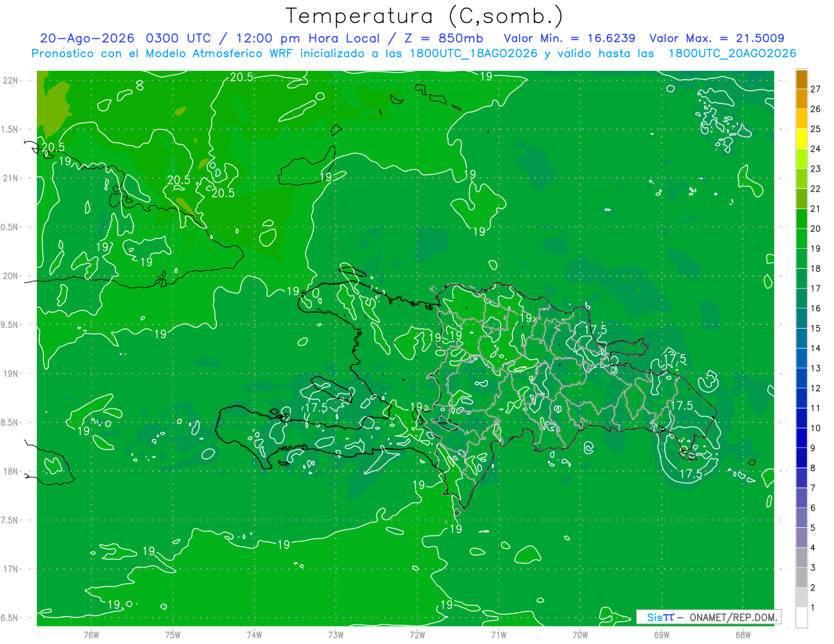This screenshot has height=644, width=834.
Task: Pick the color bar swatch labeled 5
Action: (x=801, y=518)
